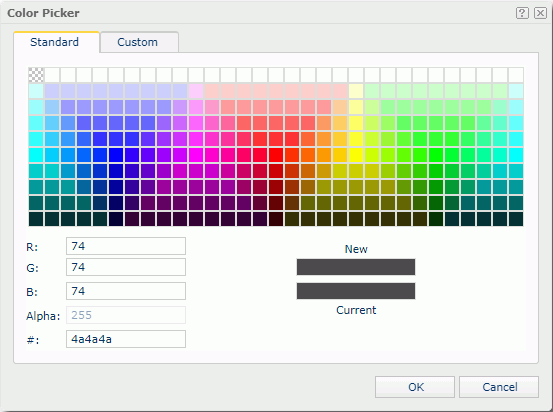This screenshot has width=553, height=412.
Task: Click the Cancel button
Action: [499, 387]
